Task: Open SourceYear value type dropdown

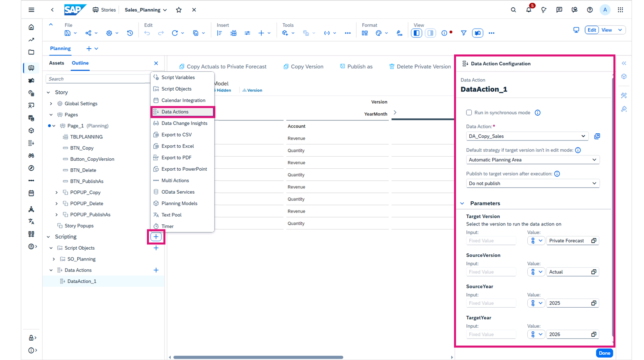Action: [536, 303]
